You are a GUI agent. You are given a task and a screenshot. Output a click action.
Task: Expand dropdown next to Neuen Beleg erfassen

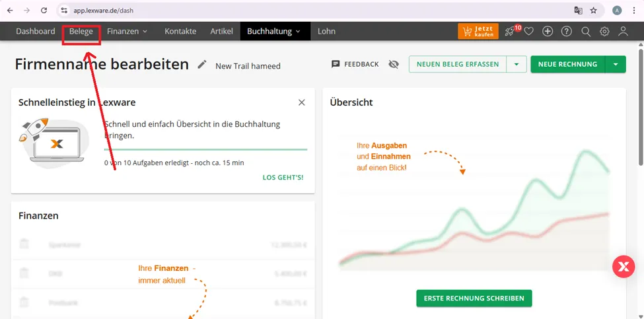(517, 65)
